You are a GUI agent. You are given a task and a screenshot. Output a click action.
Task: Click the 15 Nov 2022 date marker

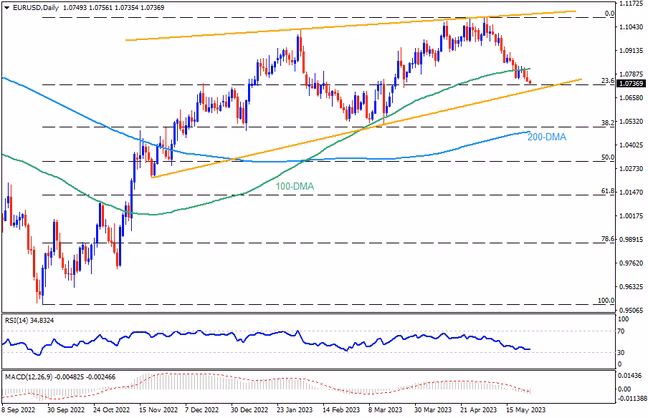(x=158, y=410)
